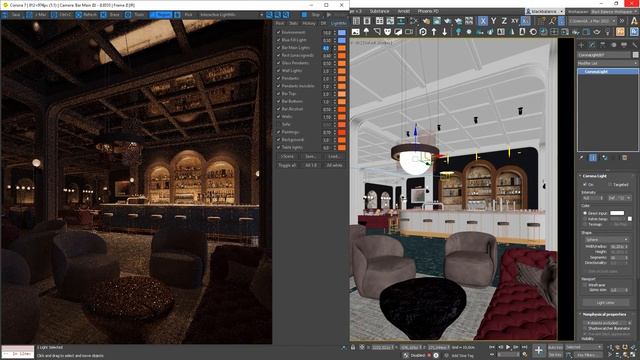Enable the Sofa light layer checkbox
The image size is (640, 360).
(x=278, y=124)
